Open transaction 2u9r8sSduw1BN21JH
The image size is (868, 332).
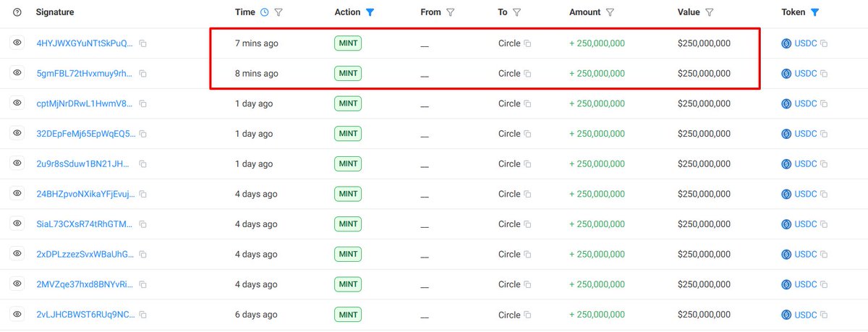(85, 164)
